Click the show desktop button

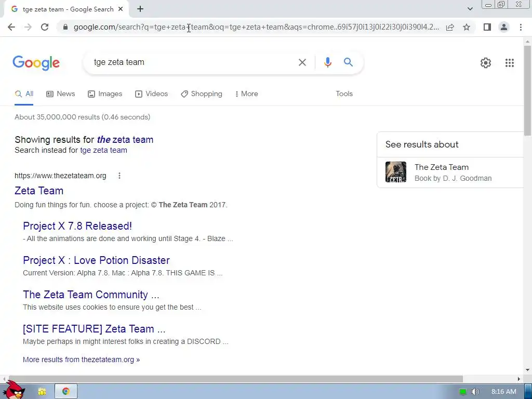[x=528, y=392]
